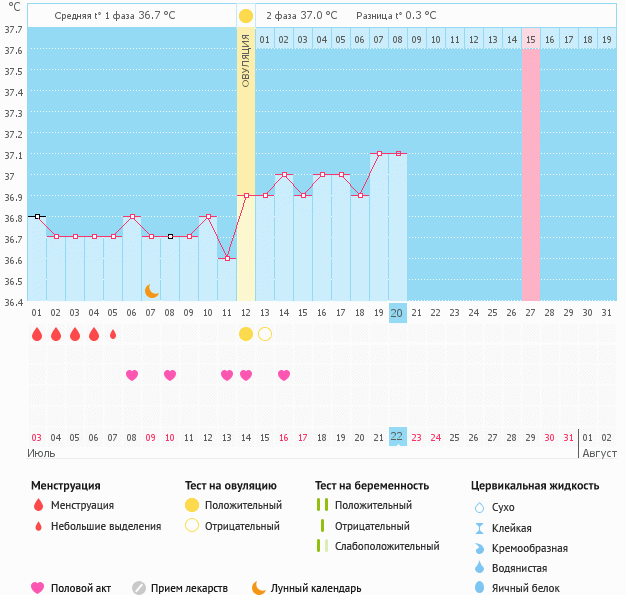Click the crescent moon icon inside the chart
Viewport: 626px width, 595px height.
tap(151, 291)
